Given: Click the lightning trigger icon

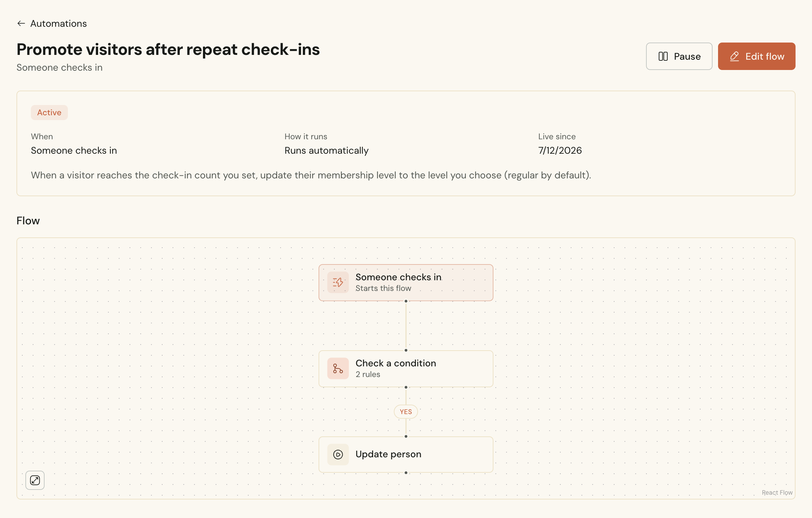Looking at the screenshot, I should point(338,282).
